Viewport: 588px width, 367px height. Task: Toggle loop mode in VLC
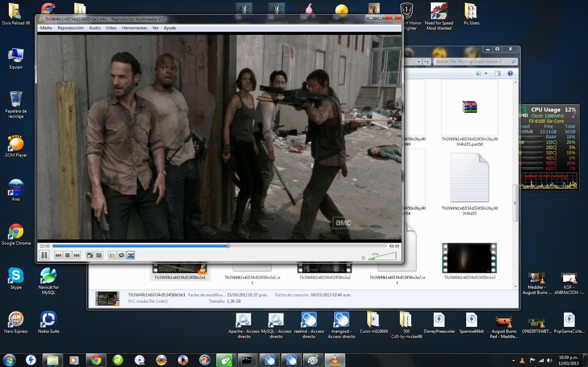coord(121,255)
